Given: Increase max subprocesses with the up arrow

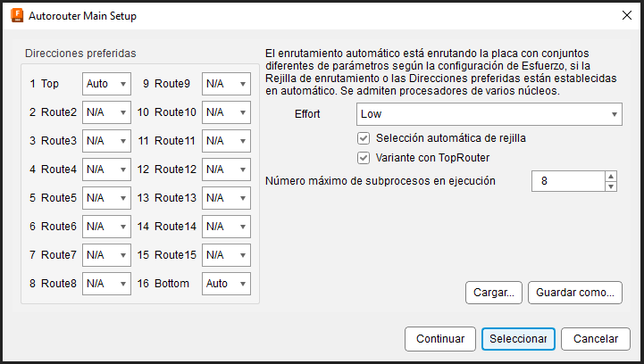Looking at the screenshot, I should (611, 177).
